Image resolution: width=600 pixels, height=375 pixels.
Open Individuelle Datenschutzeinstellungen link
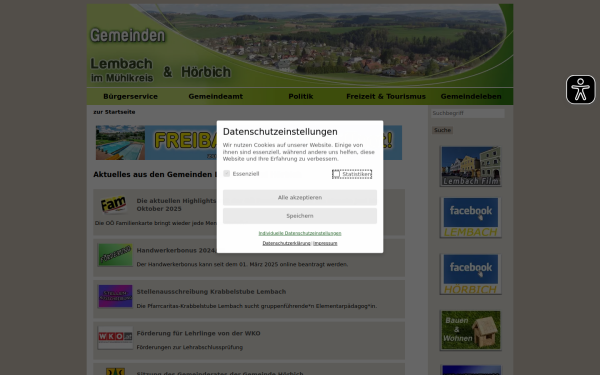click(x=300, y=233)
